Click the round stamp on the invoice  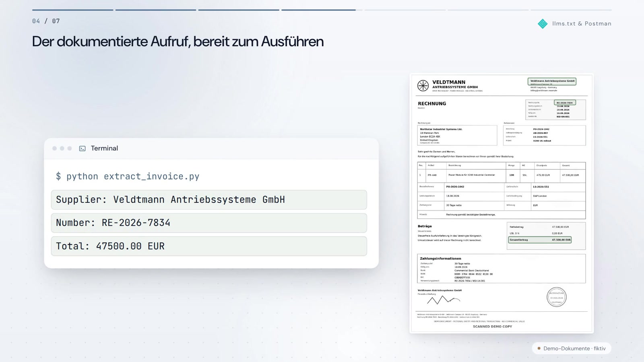pyautogui.click(x=557, y=297)
